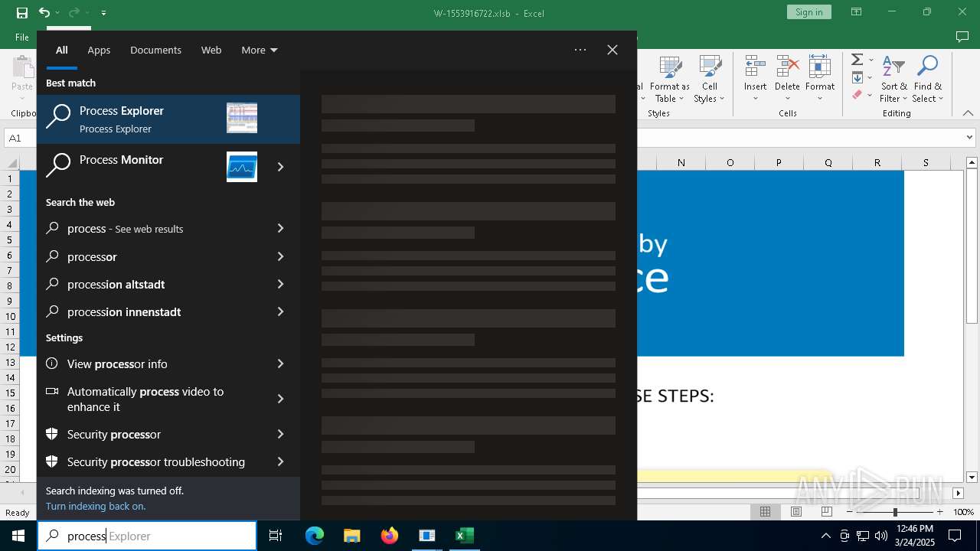Open Format cells dropdown
Viewport: 980px width, 551px height.
click(820, 79)
